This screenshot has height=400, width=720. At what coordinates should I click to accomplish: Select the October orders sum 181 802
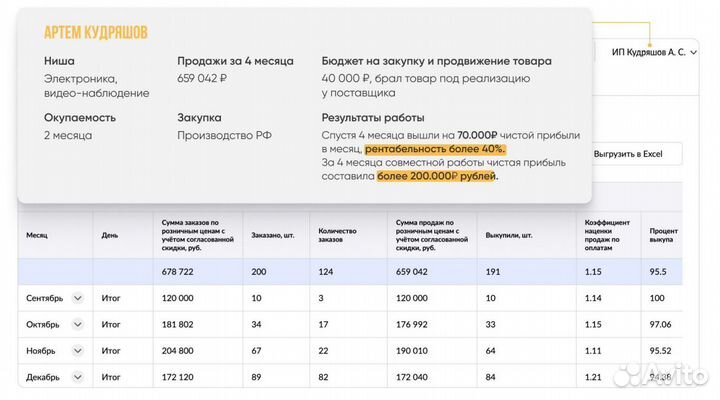point(177,325)
